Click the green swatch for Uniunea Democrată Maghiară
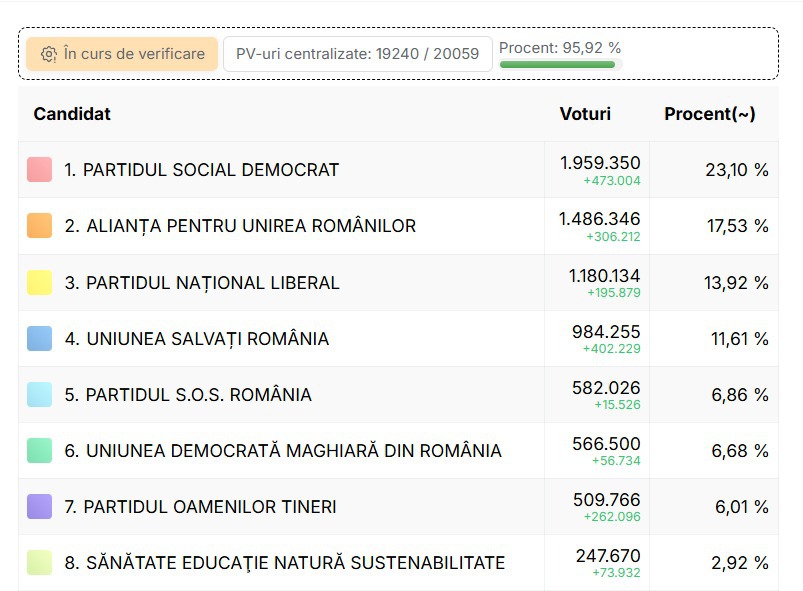 [39, 450]
